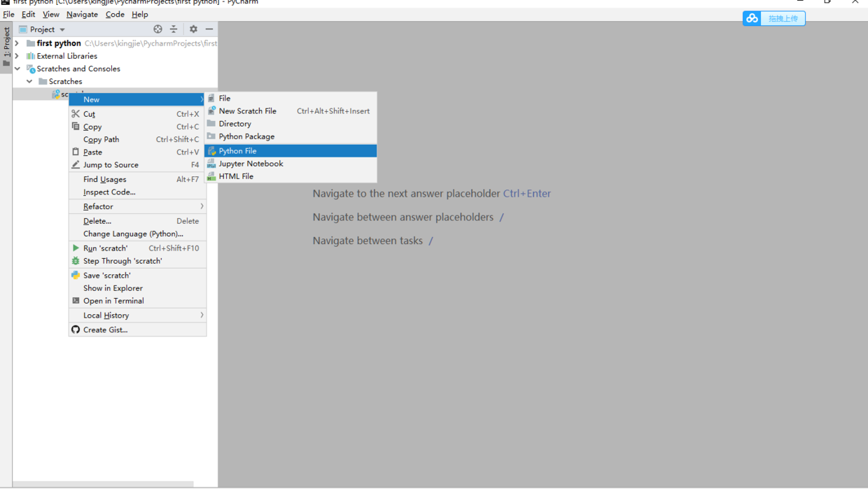Select Run 'scratch' menu entry
868x489 pixels.
point(137,248)
